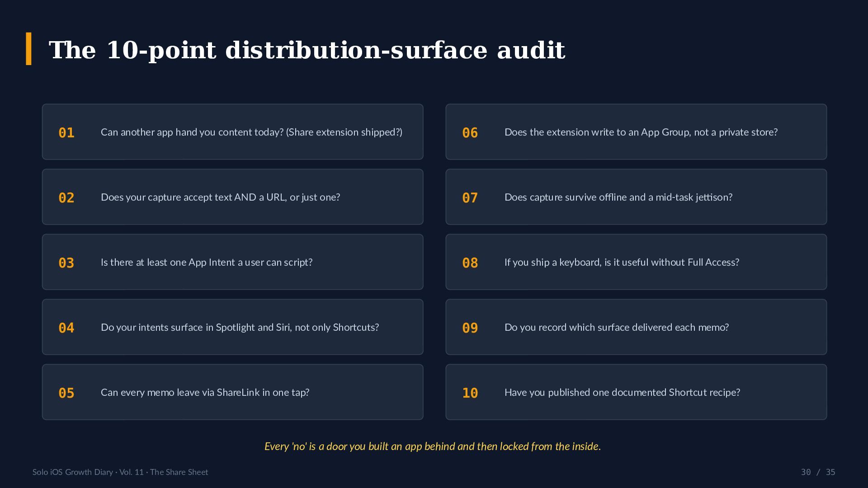Click the slide title about the distribution-surface audit
Image resolution: width=868 pixels, height=488 pixels.
click(x=307, y=50)
